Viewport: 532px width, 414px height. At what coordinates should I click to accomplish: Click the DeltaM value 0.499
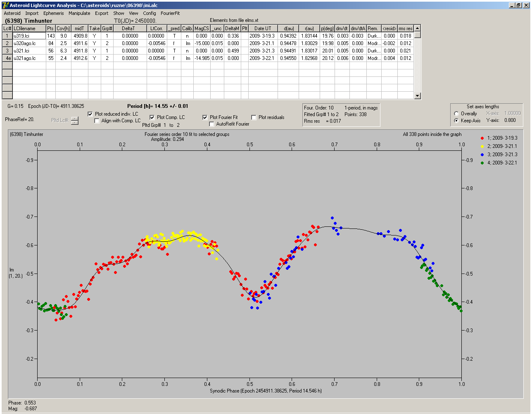point(232,51)
